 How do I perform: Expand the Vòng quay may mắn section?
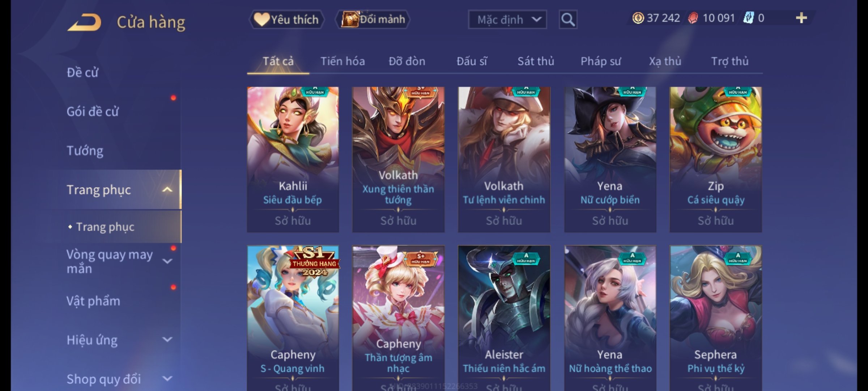167,261
